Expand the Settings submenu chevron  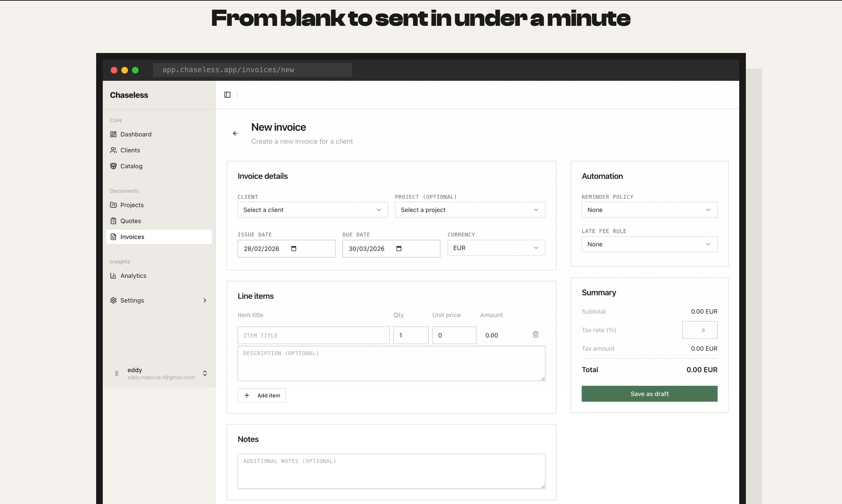pos(205,300)
